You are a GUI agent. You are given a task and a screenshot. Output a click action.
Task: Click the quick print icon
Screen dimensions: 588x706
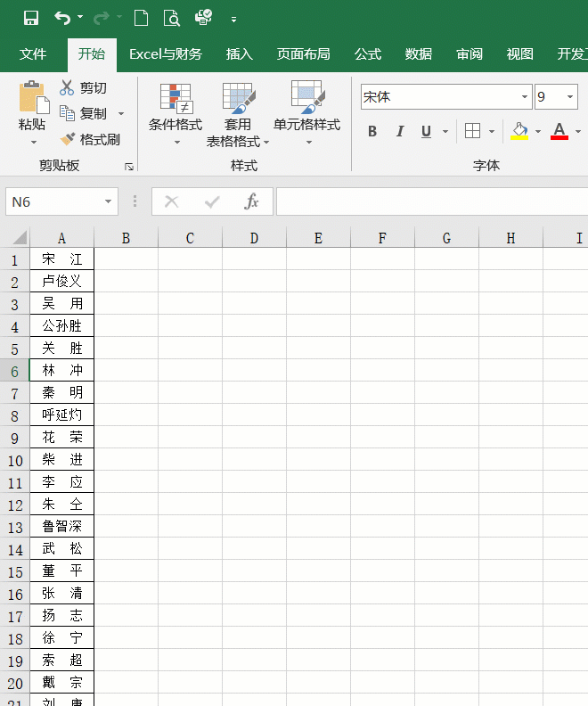[203, 18]
